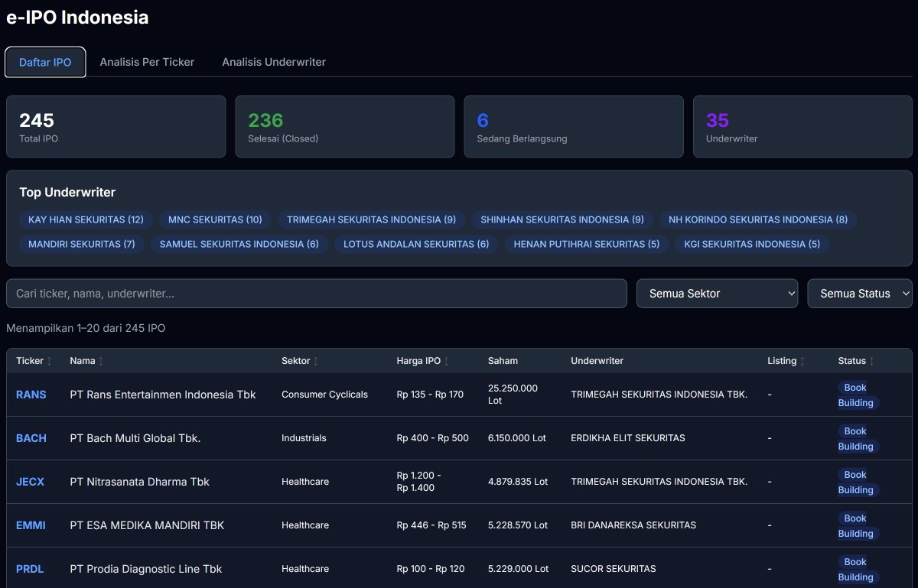
Task: Click the Saham column header
Action: point(503,361)
